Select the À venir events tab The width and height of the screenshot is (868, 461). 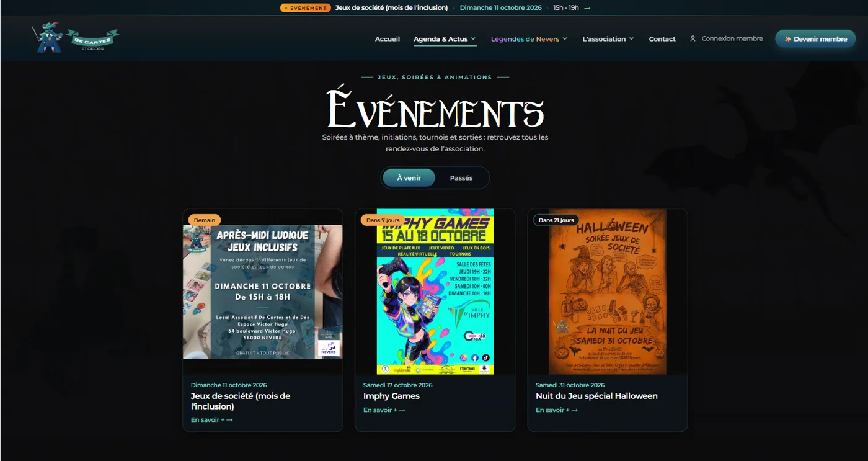pyautogui.click(x=409, y=178)
